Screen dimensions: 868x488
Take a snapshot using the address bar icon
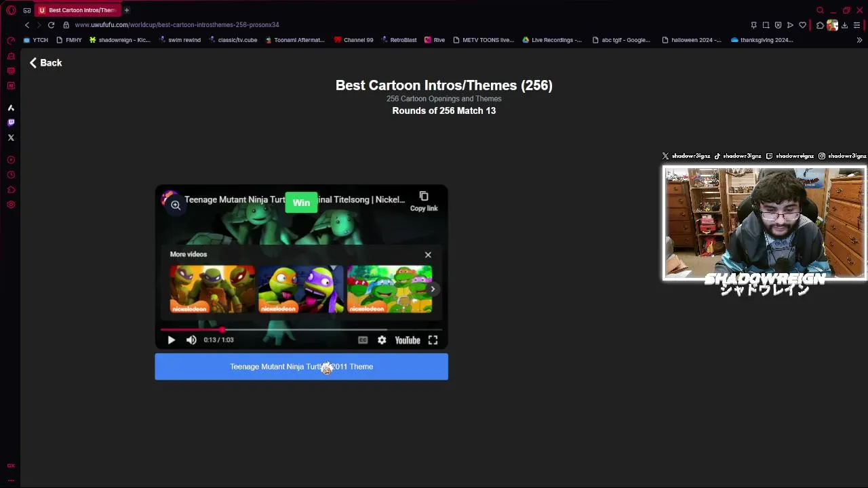[766, 25]
